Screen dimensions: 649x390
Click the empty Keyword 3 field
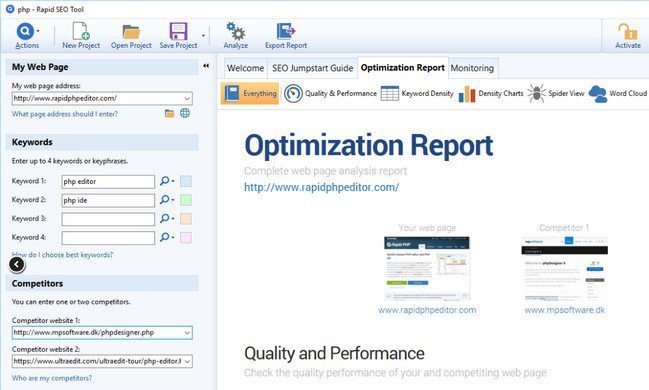pos(108,219)
